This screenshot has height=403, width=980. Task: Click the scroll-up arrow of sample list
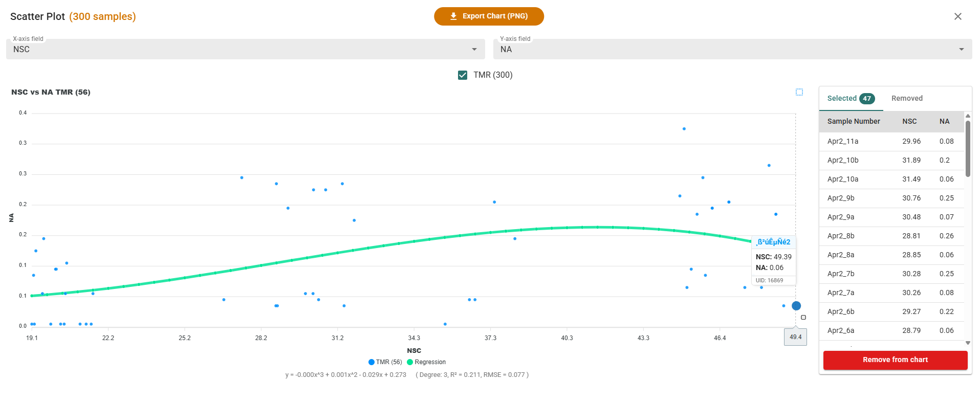968,116
